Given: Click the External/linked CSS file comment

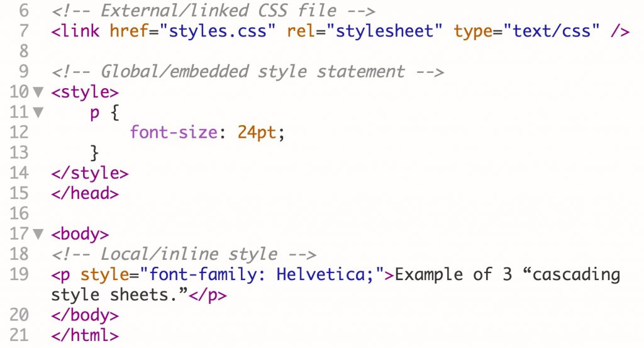Looking at the screenshot, I should 213,11.
